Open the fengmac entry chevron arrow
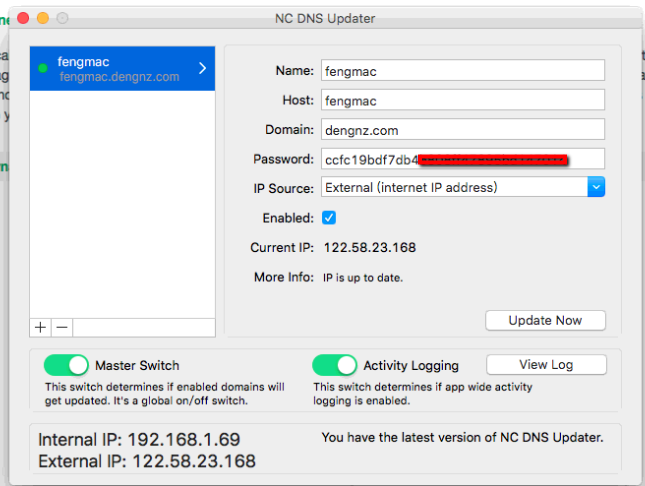This screenshot has width=645, height=486. tap(202, 68)
